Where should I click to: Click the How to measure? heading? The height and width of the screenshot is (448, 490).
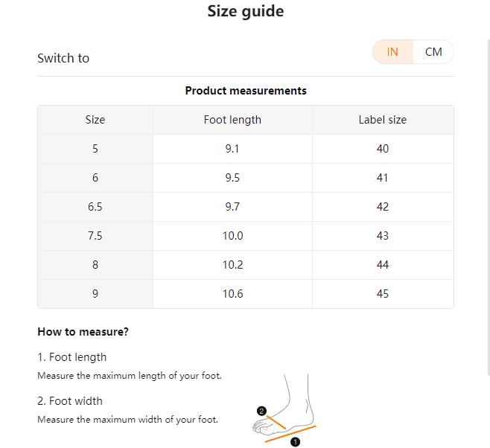click(x=83, y=332)
